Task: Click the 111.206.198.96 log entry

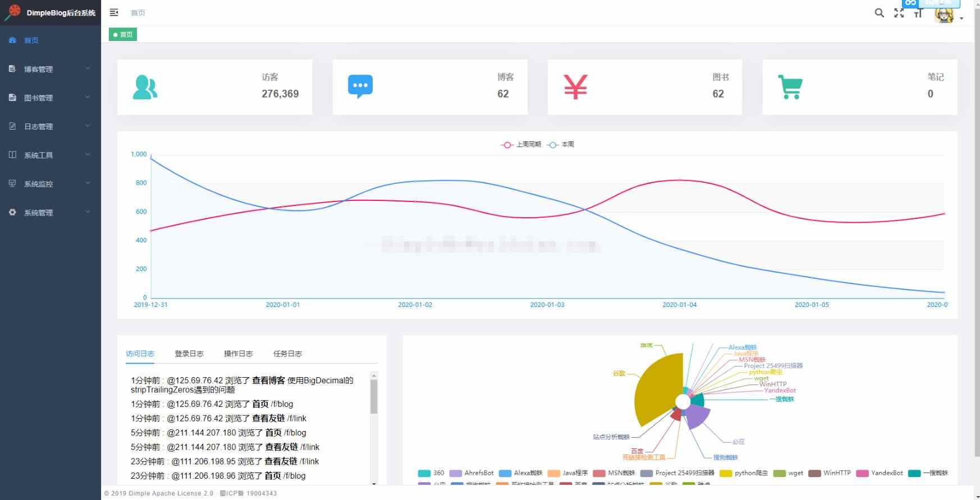Action: click(x=218, y=476)
